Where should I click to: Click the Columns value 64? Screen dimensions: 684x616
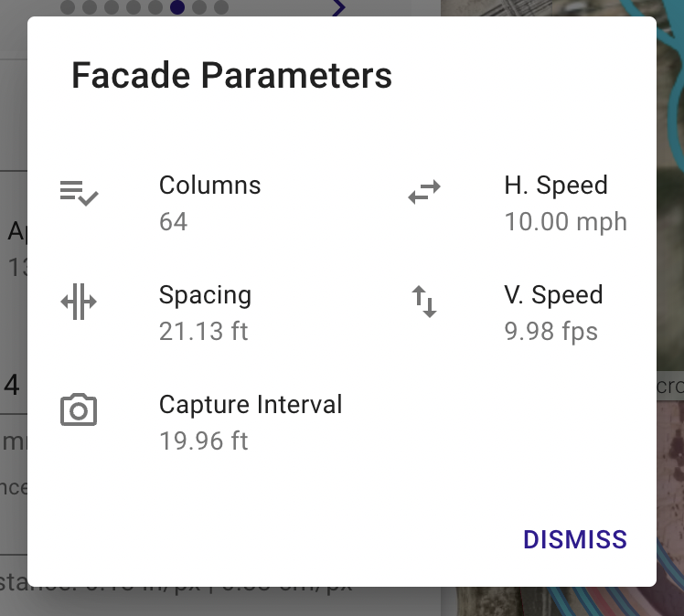point(173,221)
